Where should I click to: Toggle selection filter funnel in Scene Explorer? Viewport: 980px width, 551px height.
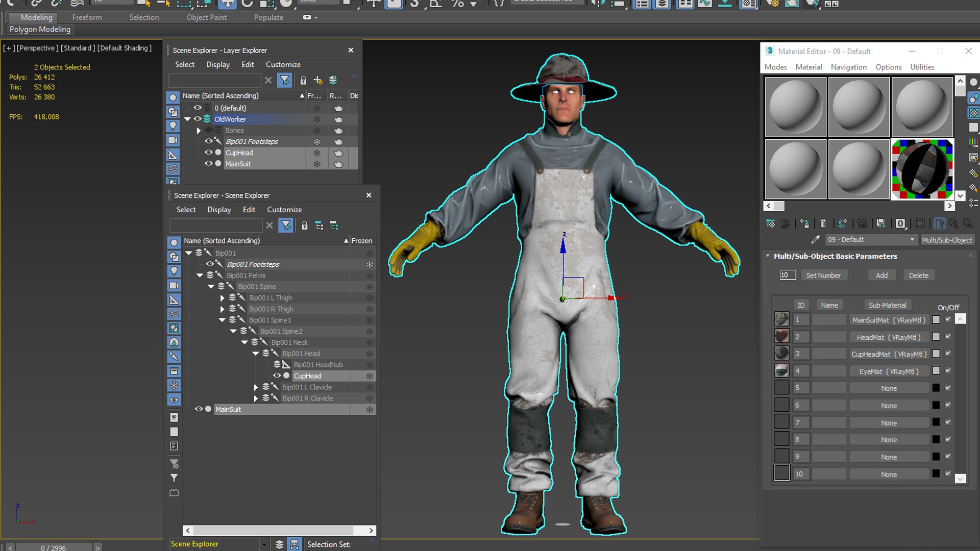point(286,225)
